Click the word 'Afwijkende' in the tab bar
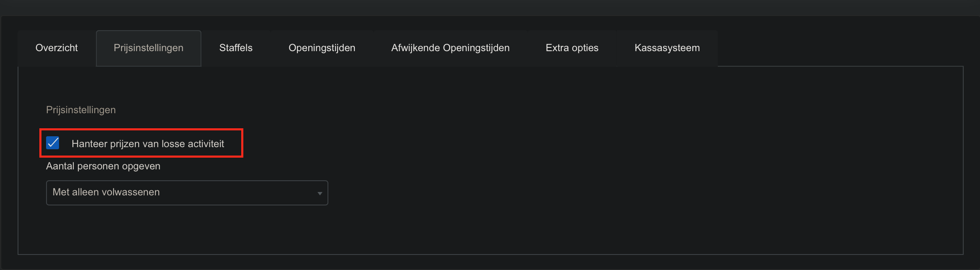 tap(415, 48)
